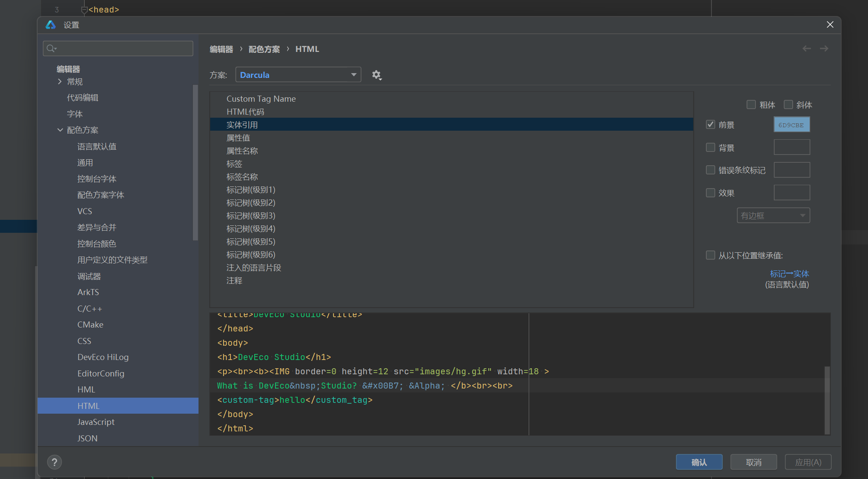This screenshot has height=479, width=868.
Task: Select JavaScript in settings tree
Action: pyautogui.click(x=96, y=422)
